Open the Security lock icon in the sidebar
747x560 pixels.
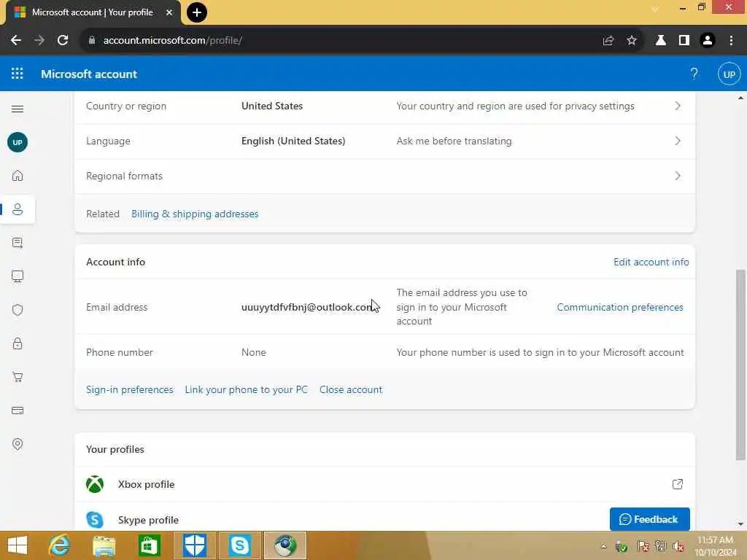(18, 343)
